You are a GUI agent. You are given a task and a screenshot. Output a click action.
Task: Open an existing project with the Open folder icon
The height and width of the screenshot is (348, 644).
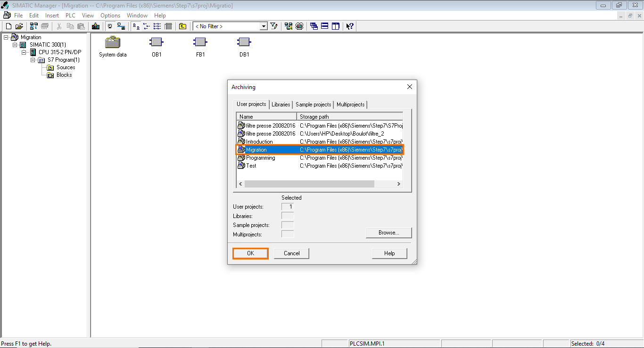[x=18, y=26]
